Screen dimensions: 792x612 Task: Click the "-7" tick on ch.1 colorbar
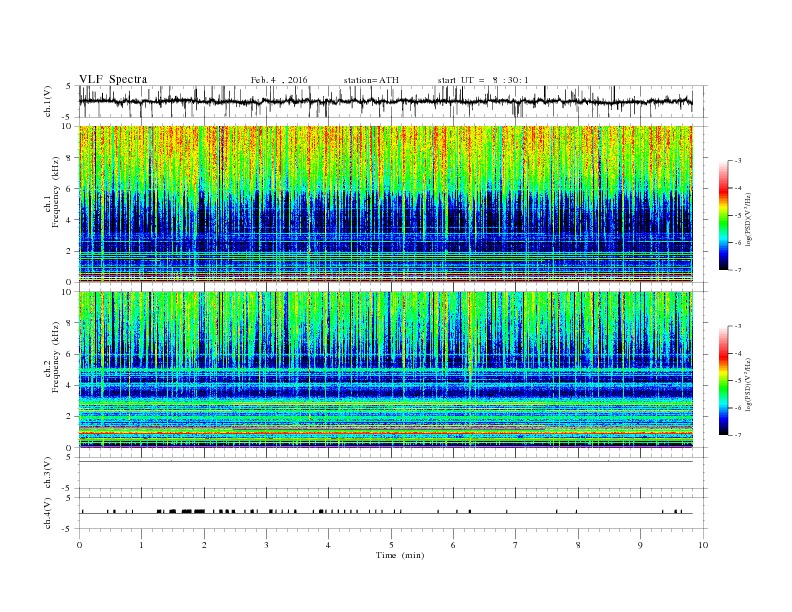click(x=738, y=270)
